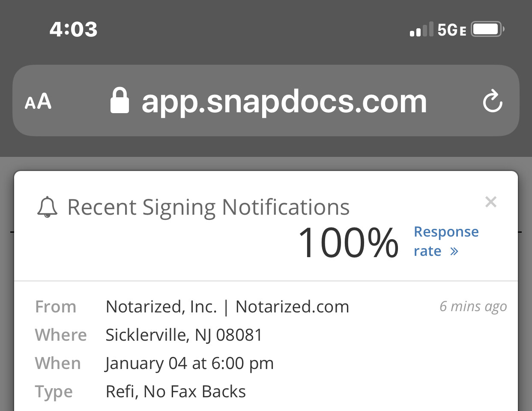The width and height of the screenshot is (532, 411).
Task: Click the Recent Signing Notifications heading
Action: (209, 207)
